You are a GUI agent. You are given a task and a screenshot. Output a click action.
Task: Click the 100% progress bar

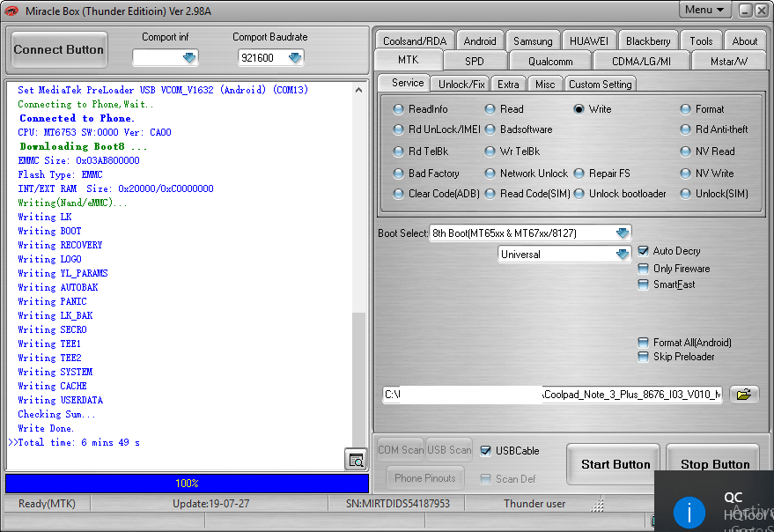pos(187,483)
